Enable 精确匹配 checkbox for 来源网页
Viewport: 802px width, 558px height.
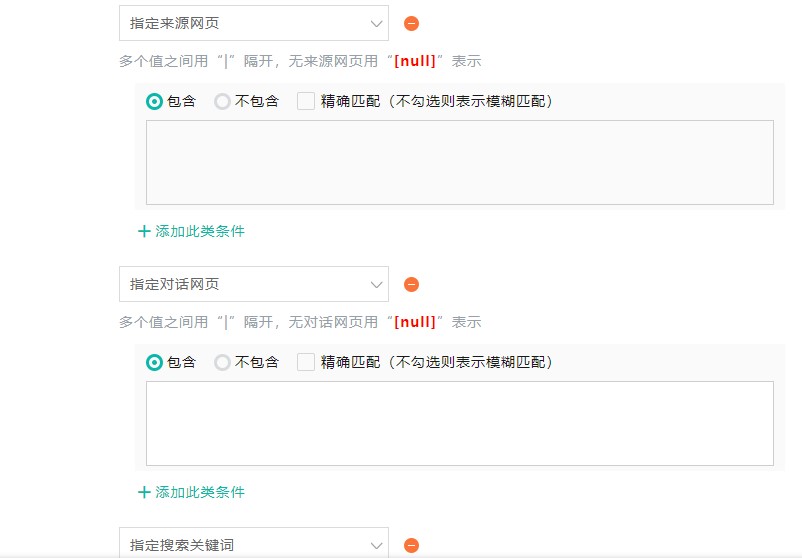pos(306,101)
